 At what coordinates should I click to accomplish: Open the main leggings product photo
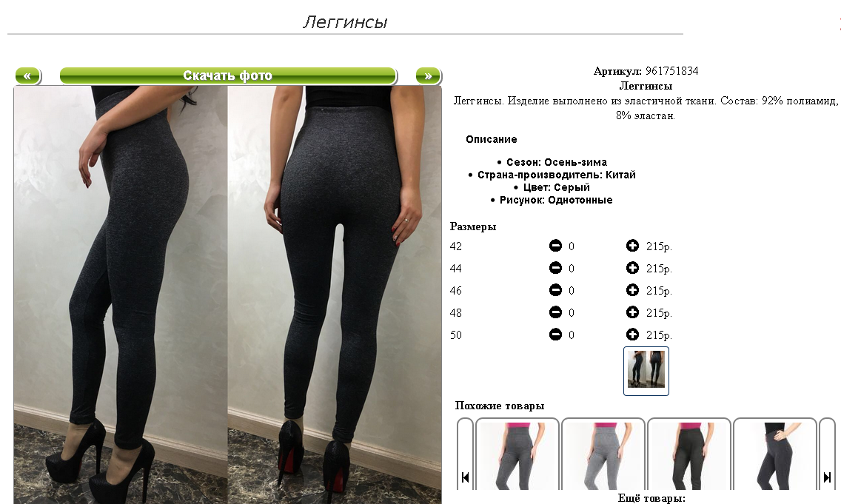[x=227, y=295]
